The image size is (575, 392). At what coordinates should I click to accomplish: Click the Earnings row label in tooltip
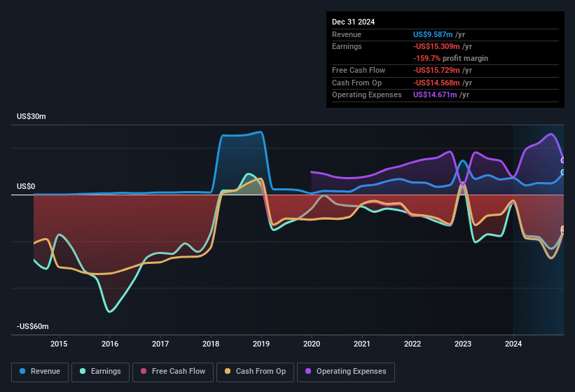[347, 46]
